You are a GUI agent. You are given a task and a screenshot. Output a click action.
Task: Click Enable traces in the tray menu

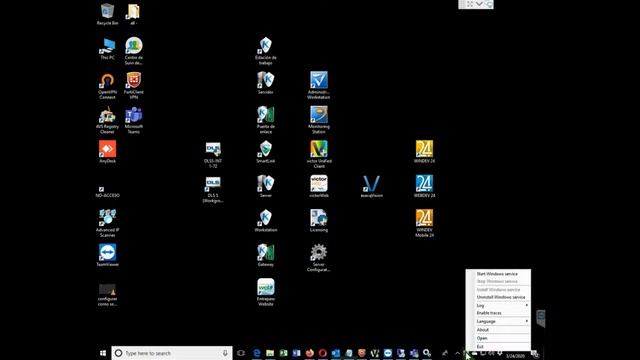[489, 313]
